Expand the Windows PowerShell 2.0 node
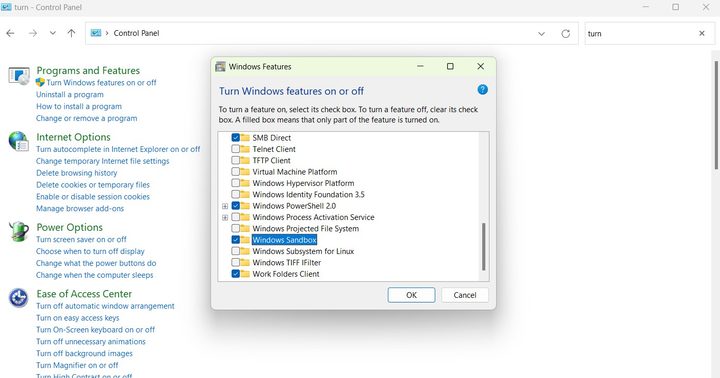The width and height of the screenshot is (720, 378). (225, 206)
